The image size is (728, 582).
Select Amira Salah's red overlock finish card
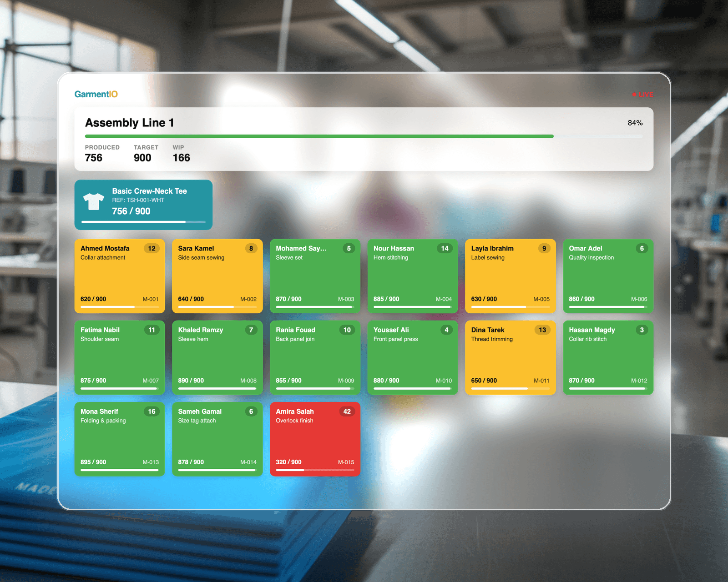click(315, 439)
